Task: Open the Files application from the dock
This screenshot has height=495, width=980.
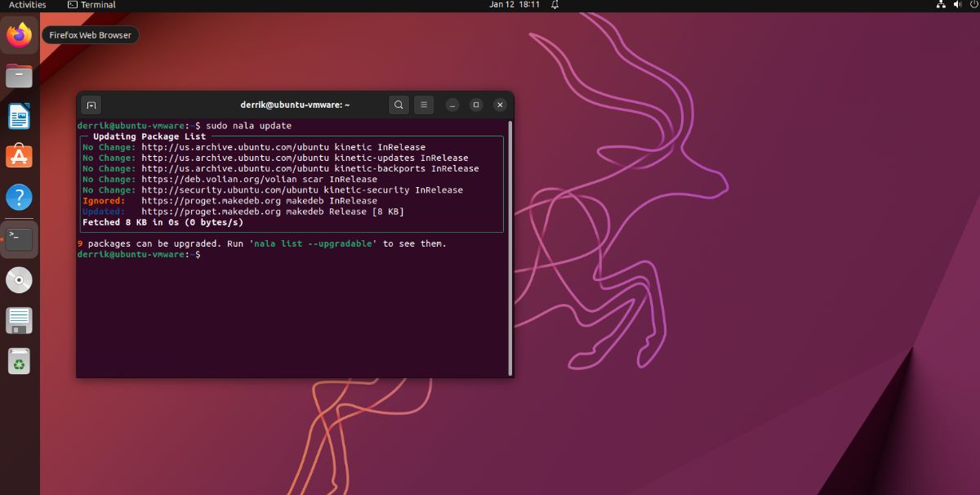Action: click(20, 75)
